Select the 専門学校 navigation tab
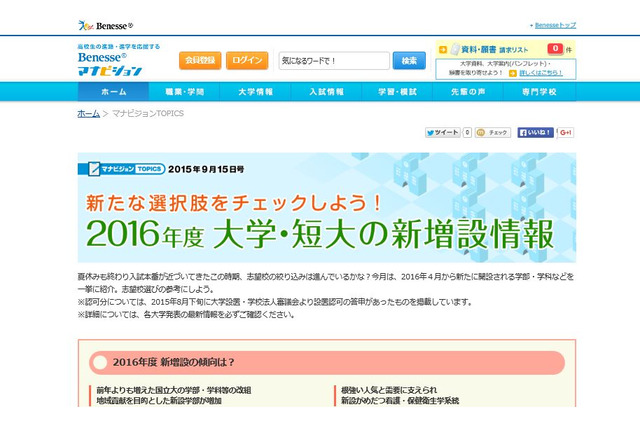640x426 pixels. click(539, 92)
